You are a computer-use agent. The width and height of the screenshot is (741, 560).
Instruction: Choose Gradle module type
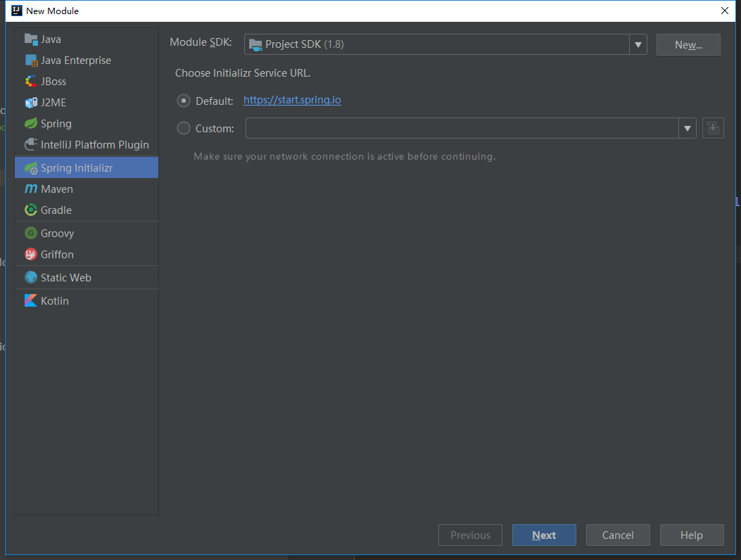coord(87,210)
